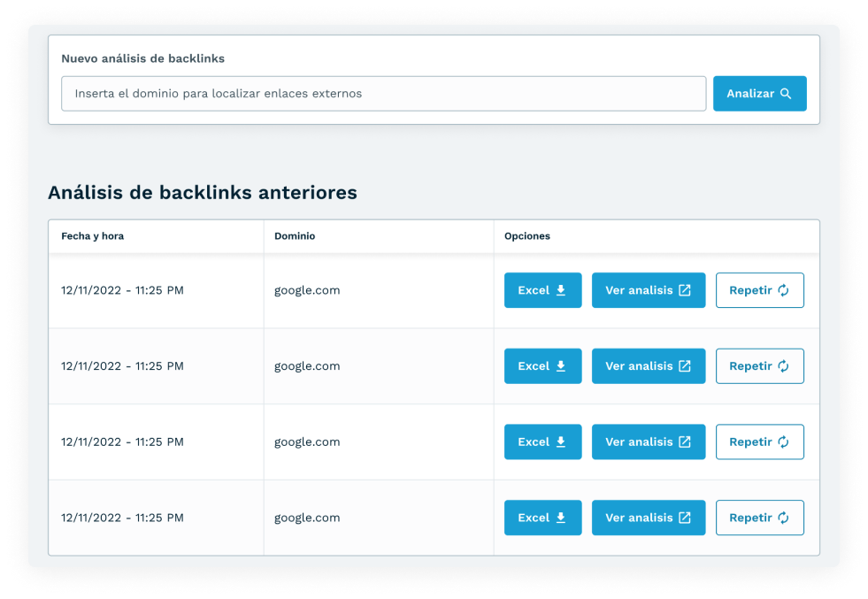Click 'google.com' in the third row
Viewport: 868px width, 599px height.
pos(307,442)
